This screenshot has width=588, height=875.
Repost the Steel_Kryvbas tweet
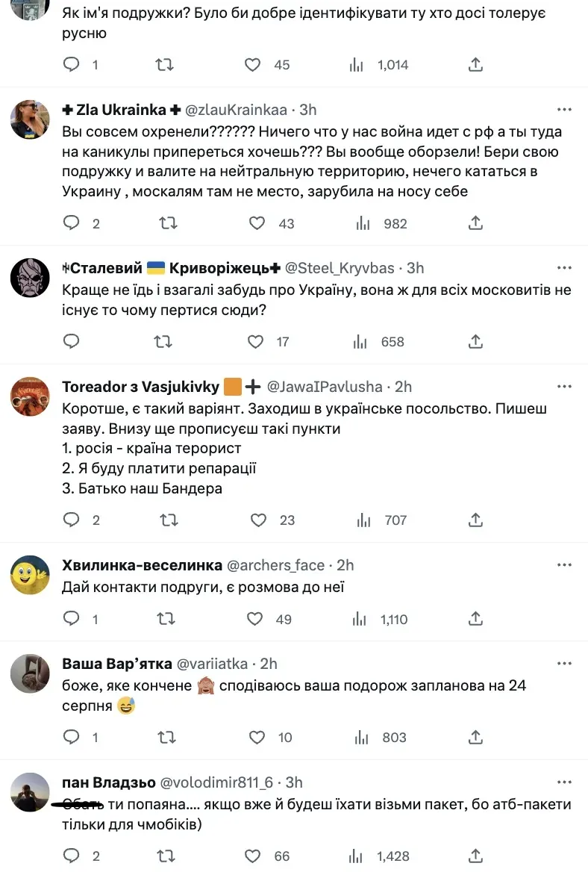(x=163, y=341)
